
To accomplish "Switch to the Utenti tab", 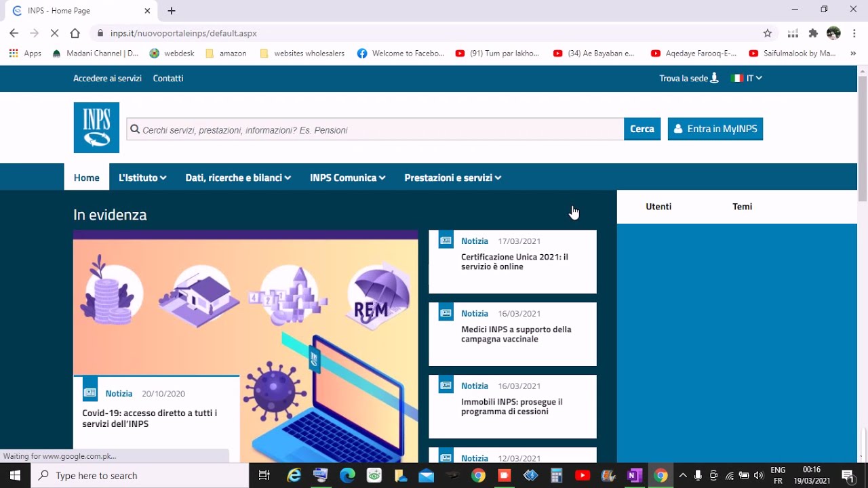I will point(658,207).
